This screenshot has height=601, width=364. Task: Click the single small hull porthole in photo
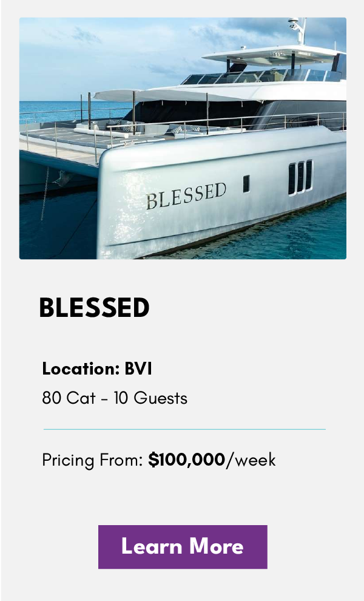(x=246, y=183)
